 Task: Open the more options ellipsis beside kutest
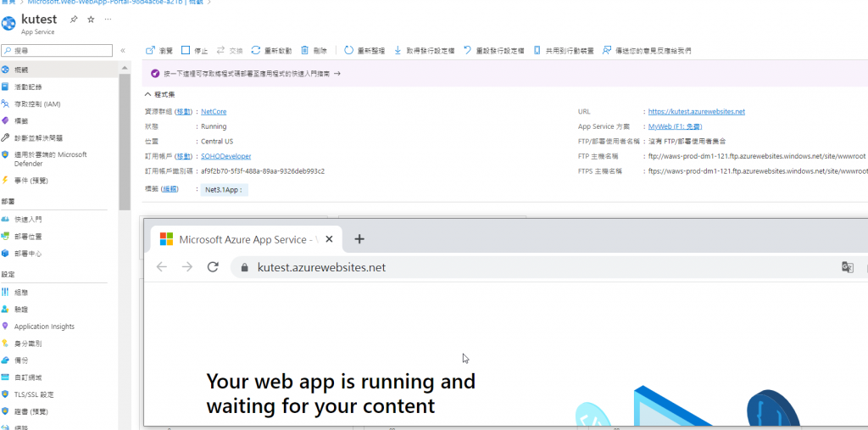pos(108,20)
